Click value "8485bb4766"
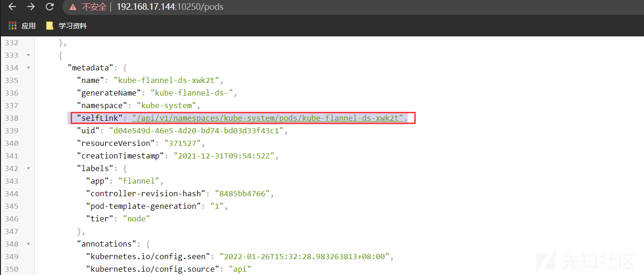Image resolution: width=644 pixels, height=275 pixels. coord(242,193)
